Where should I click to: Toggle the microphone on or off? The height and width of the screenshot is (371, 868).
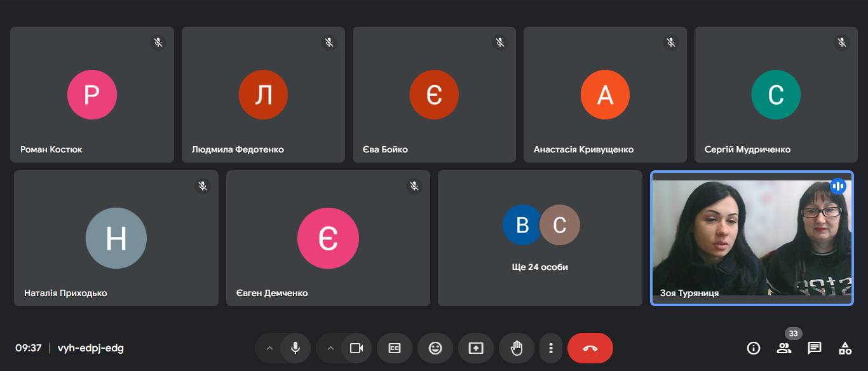point(295,348)
